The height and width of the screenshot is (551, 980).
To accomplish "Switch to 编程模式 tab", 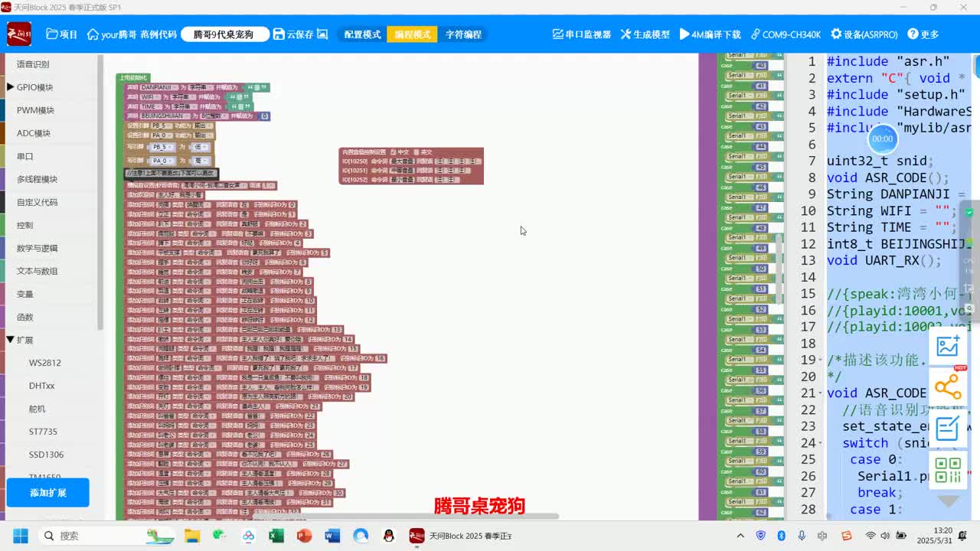I will pyautogui.click(x=412, y=34).
